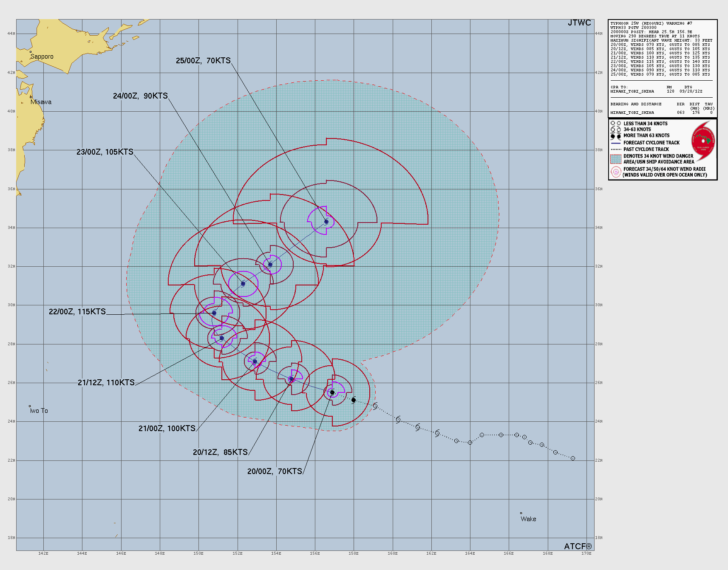Click the 34 knot danger area legend swatch

pyautogui.click(x=616, y=159)
